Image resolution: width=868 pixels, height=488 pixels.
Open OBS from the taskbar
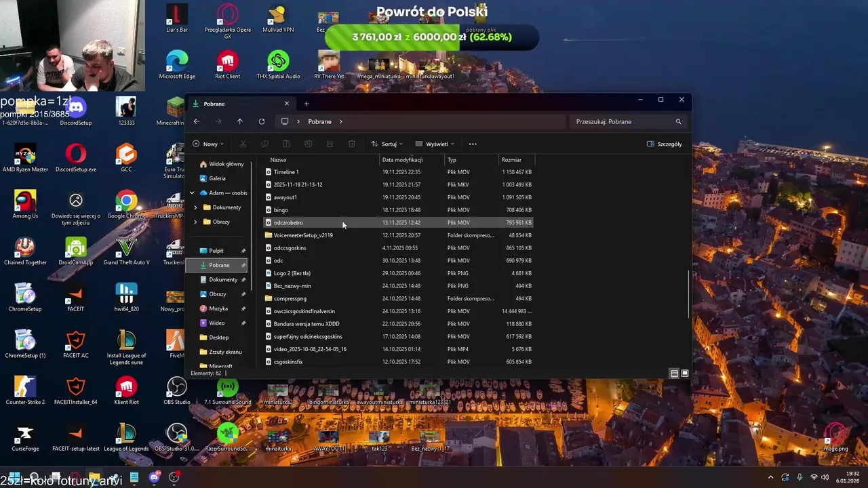point(174,477)
